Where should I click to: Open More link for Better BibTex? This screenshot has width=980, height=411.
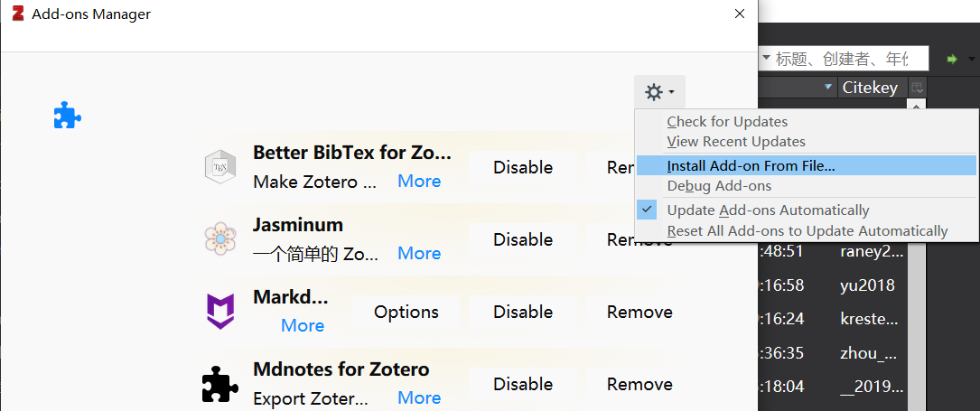(x=419, y=182)
